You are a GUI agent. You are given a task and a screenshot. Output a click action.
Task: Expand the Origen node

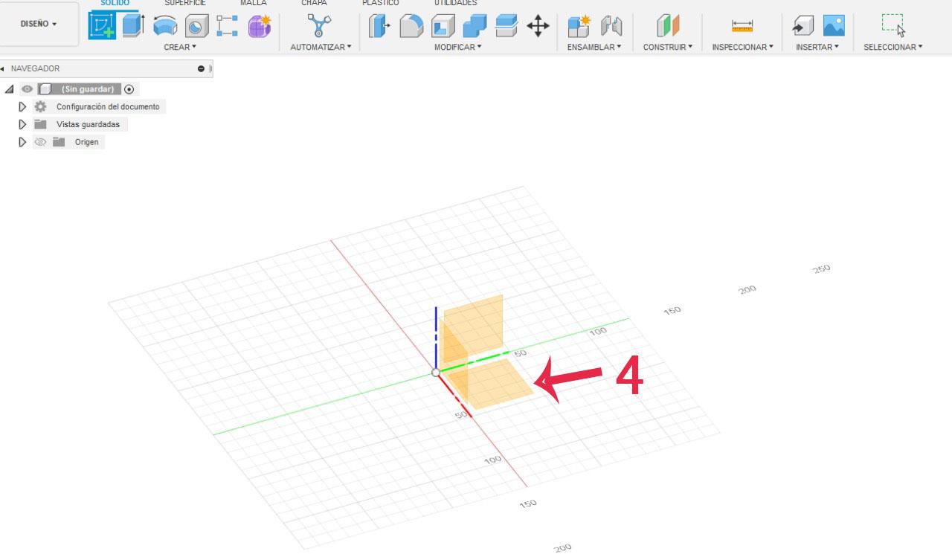tap(22, 142)
